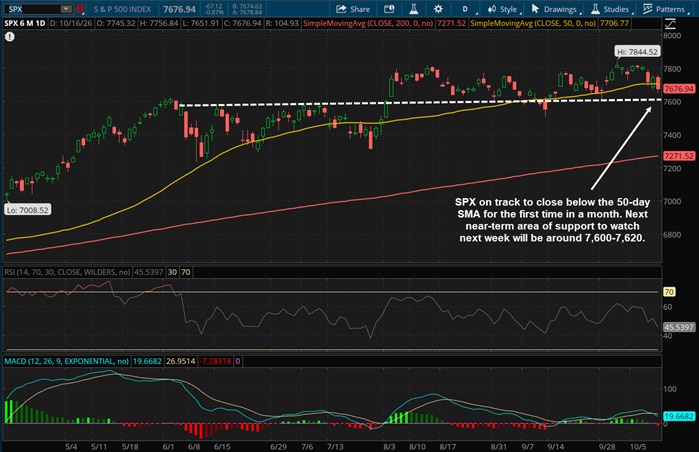Click the 8/3 date on time axis

click(389, 446)
